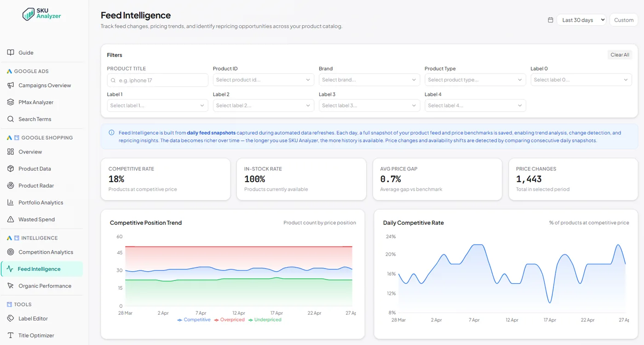The image size is (644, 345).
Task: Expand the Brand filter dropdown
Action: (369, 80)
